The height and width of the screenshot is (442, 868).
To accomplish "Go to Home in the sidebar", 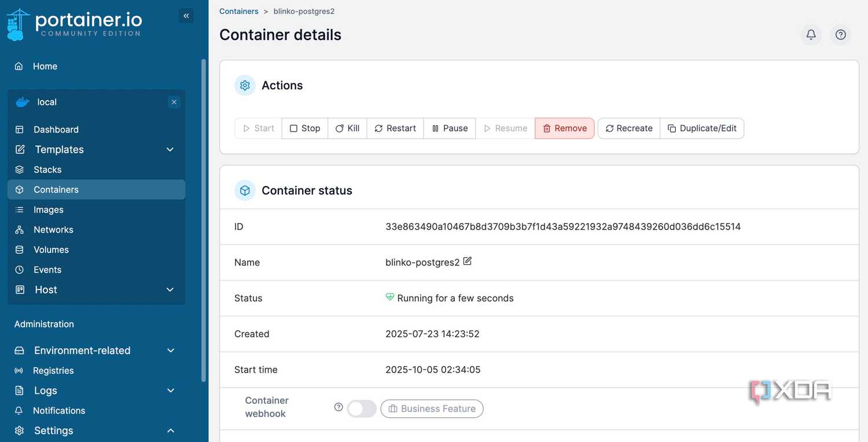I will click(x=96, y=66).
